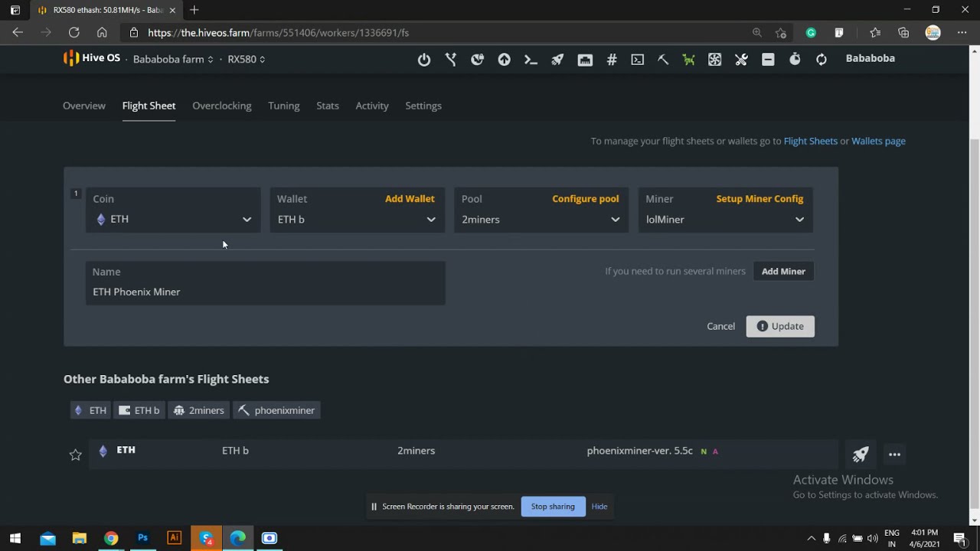980x551 pixels.
Task: Click the green cat watchdog icon
Action: pyautogui.click(x=689, y=59)
